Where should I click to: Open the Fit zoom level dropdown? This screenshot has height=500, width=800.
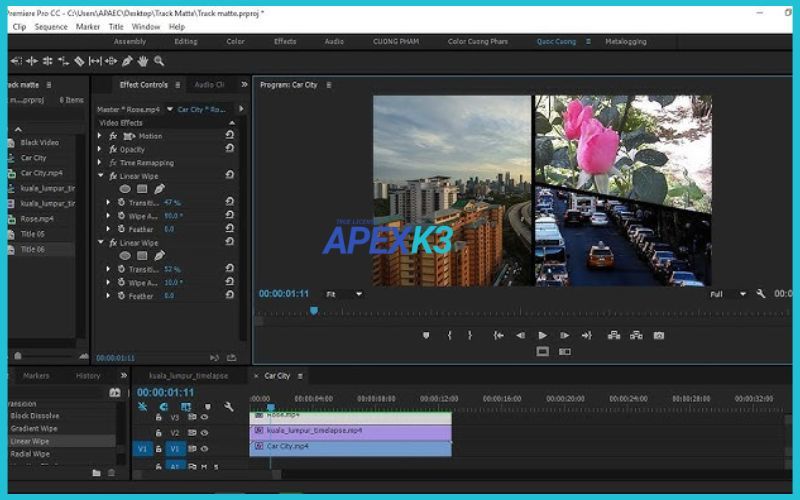(x=344, y=294)
